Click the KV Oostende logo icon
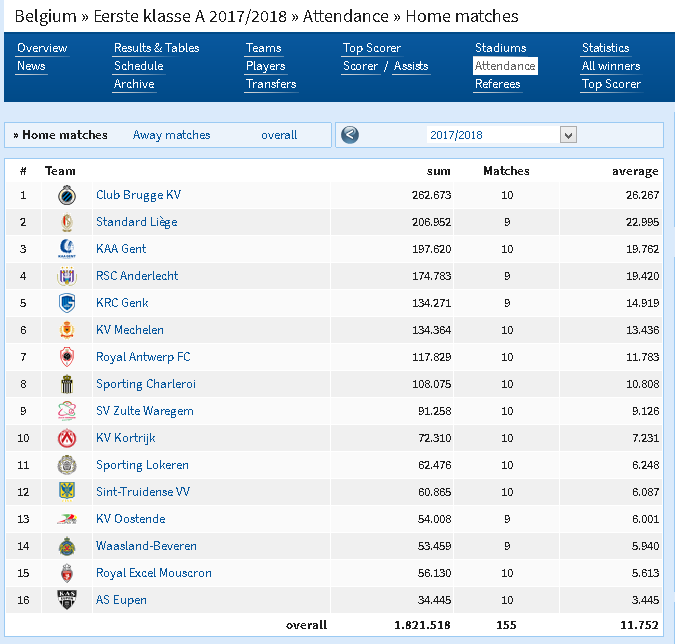The image size is (675, 644). point(67,519)
